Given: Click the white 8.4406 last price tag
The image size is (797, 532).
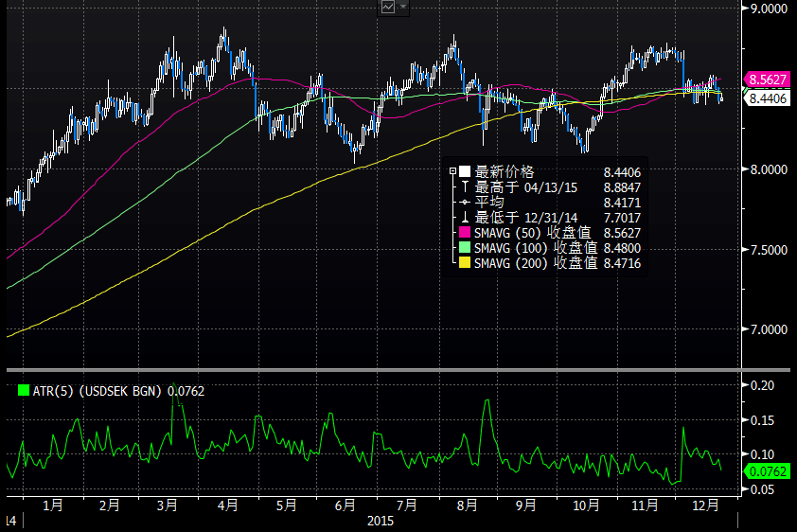Looking at the screenshot, I should (x=766, y=97).
